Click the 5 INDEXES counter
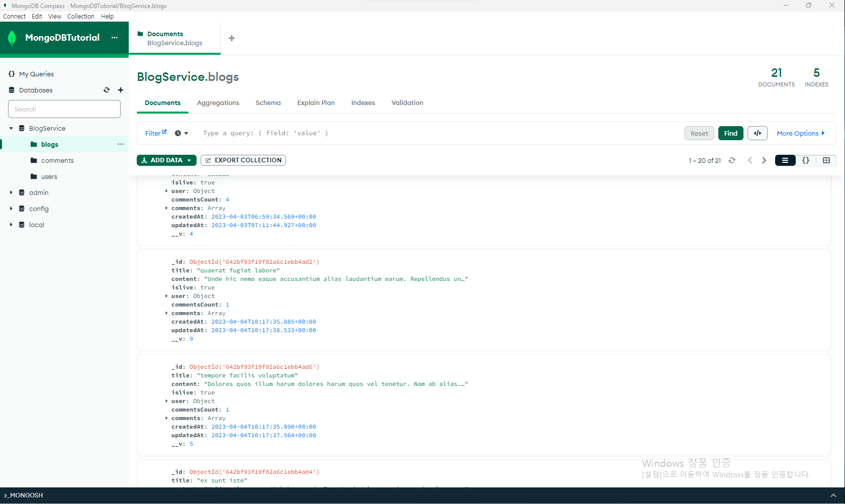The image size is (845, 504). pos(816,77)
